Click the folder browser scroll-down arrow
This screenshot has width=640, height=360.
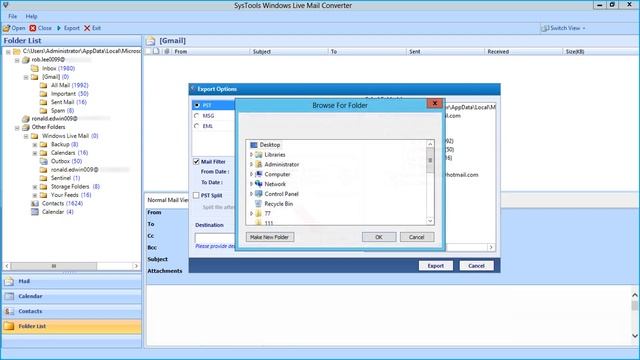[x=430, y=221]
